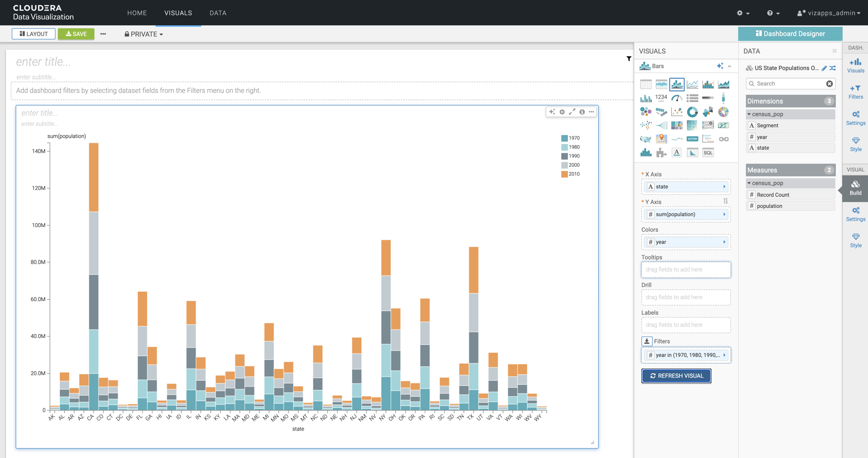Viewport: 868px width, 458px height.
Task: Go to the DATA tab
Action: 217,13
